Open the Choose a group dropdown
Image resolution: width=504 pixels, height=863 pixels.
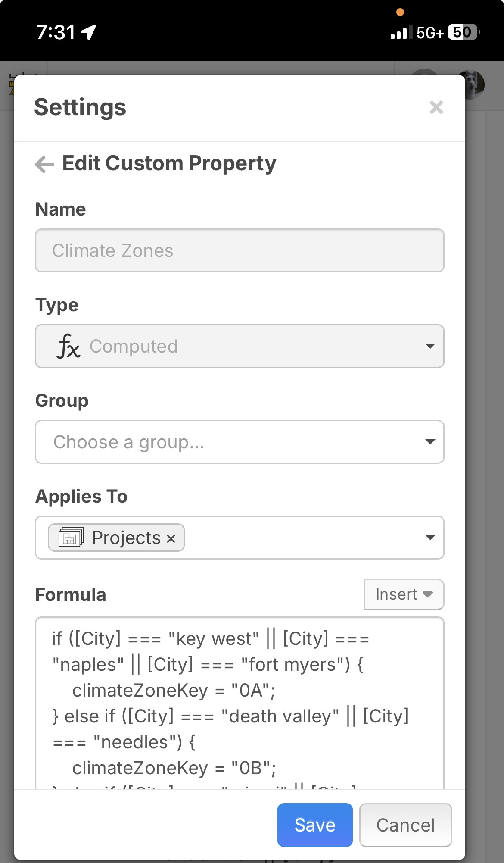(x=240, y=442)
